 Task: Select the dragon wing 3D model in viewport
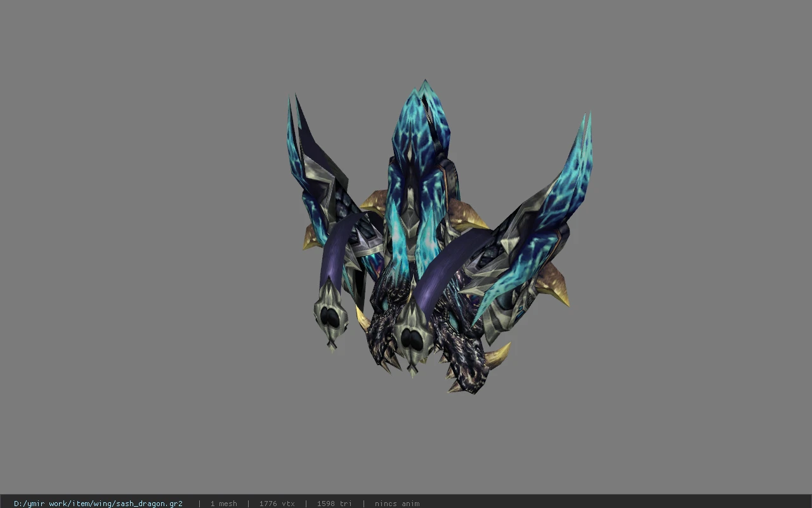tap(439, 236)
